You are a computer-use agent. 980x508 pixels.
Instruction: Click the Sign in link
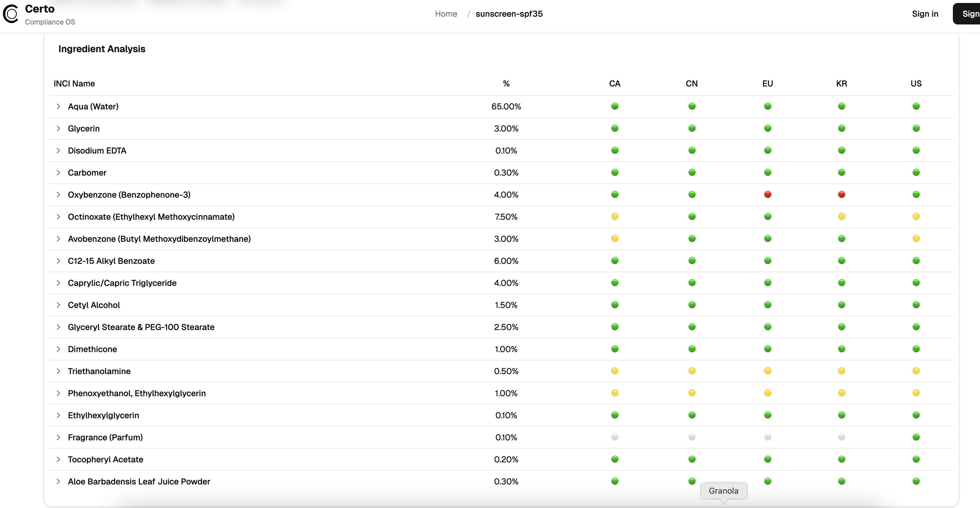(x=925, y=14)
